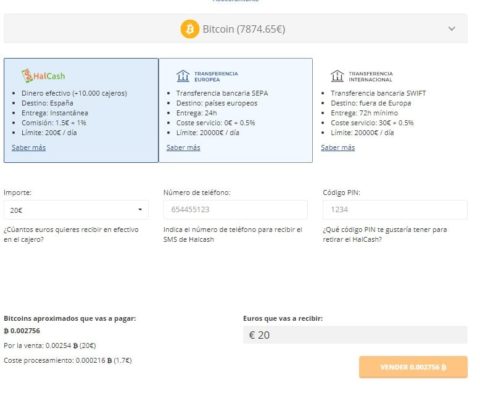Click the text 'Destino: España'
This screenshot has height=393, width=480.
click(x=47, y=103)
